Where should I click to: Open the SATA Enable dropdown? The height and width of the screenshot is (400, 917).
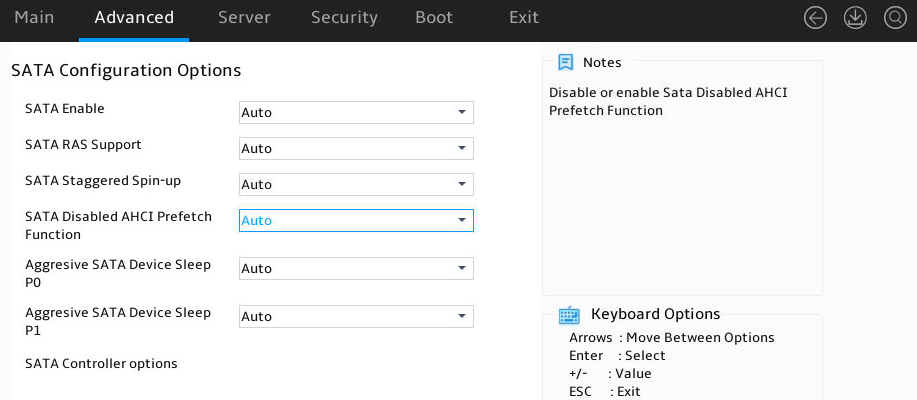pos(356,112)
